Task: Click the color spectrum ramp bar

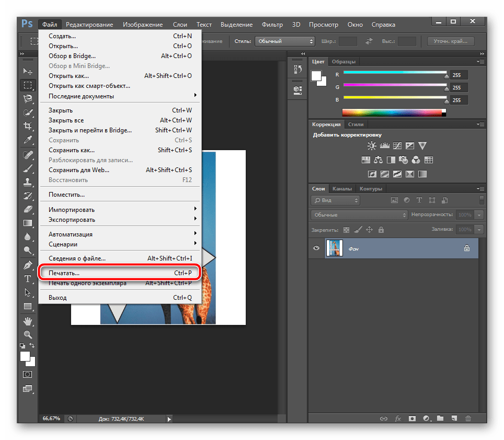Action: 392,112
